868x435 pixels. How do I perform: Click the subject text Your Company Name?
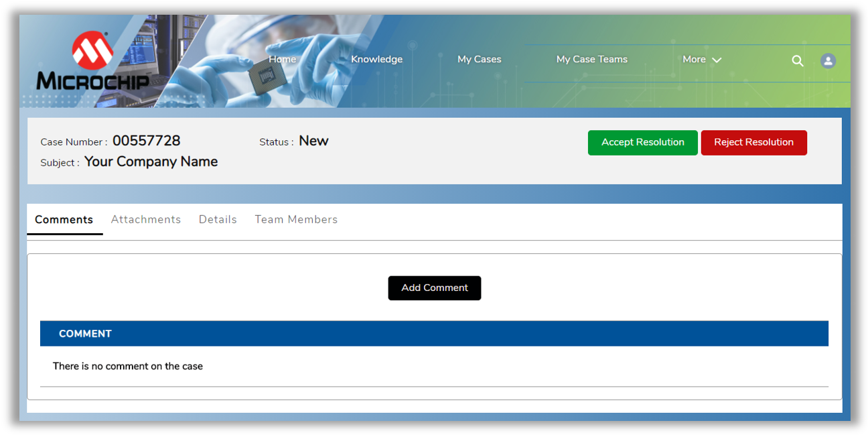[151, 162]
